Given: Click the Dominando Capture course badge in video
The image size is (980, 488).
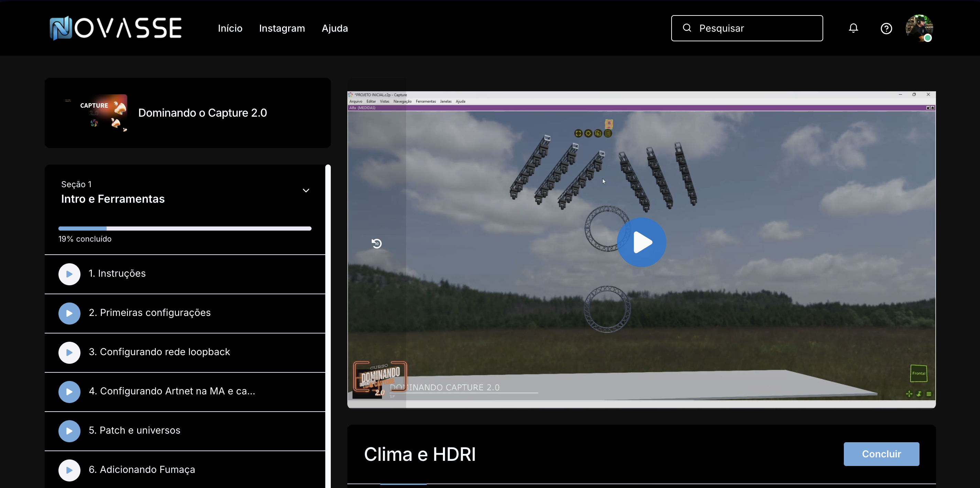Looking at the screenshot, I should point(380,379).
